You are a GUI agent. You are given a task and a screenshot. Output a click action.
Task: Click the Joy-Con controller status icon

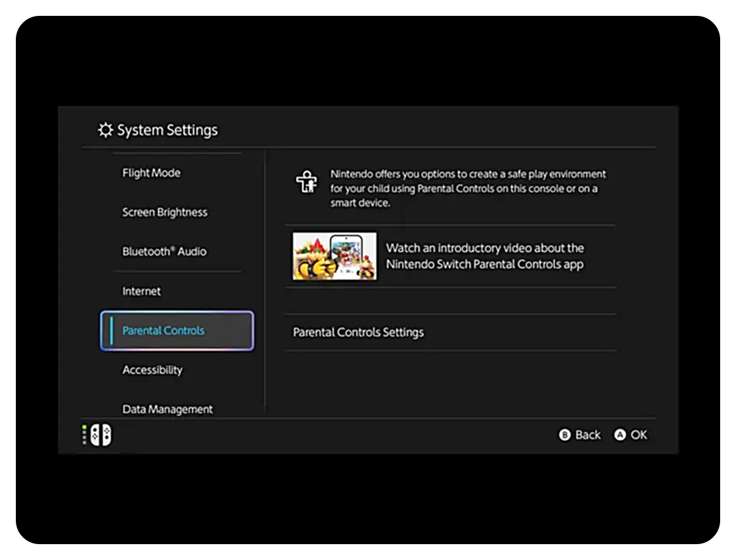point(97,435)
